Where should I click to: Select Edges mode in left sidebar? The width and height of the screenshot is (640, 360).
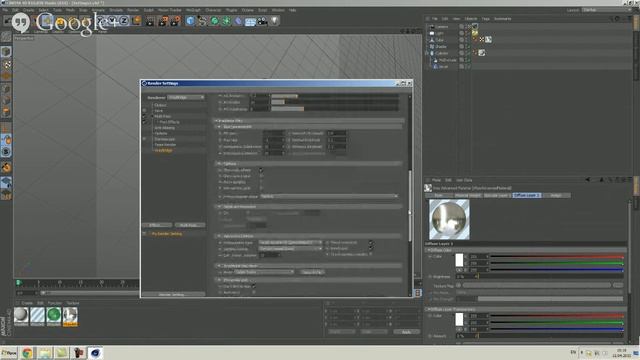6,100
